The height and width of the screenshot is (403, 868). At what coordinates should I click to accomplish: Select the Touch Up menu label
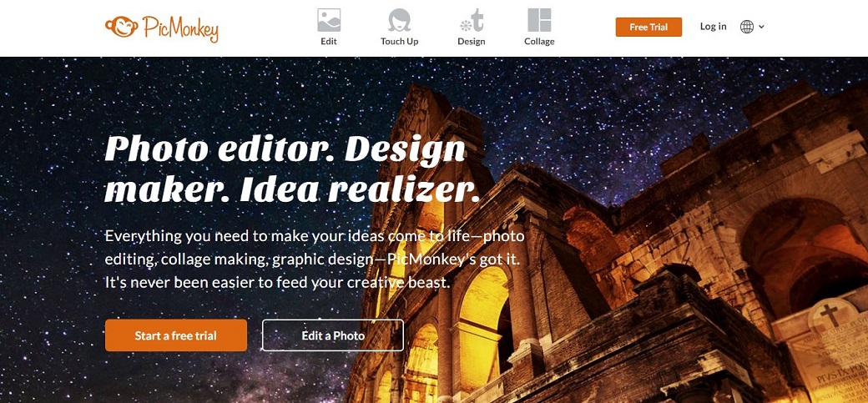(399, 42)
